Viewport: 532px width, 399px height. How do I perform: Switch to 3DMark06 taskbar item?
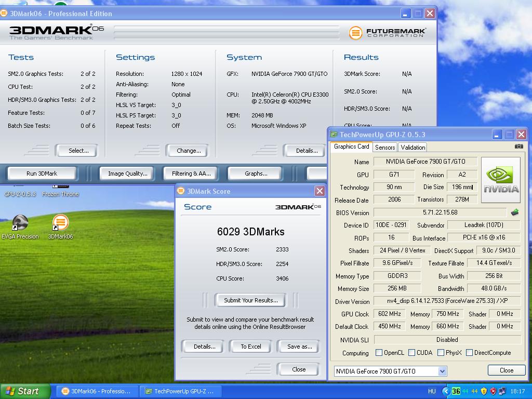click(x=97, y=391)
